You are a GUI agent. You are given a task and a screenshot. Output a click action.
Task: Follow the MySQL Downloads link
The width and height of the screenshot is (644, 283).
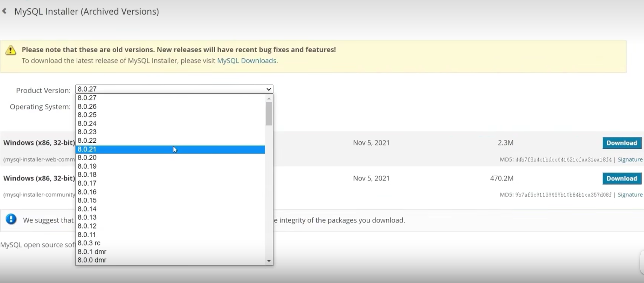pyautogui.click(x=247, y=61)
